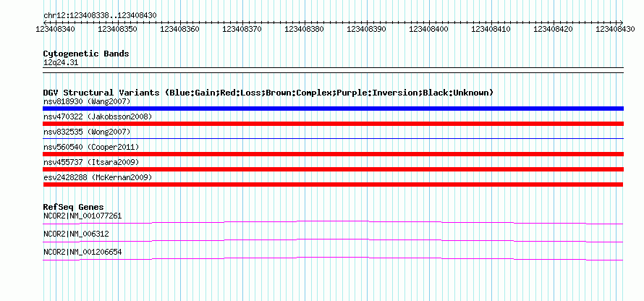This screenshot has height=301, width=644.
Task: Click the red loss bar under nsv455737
Action: tap(333, 169)
